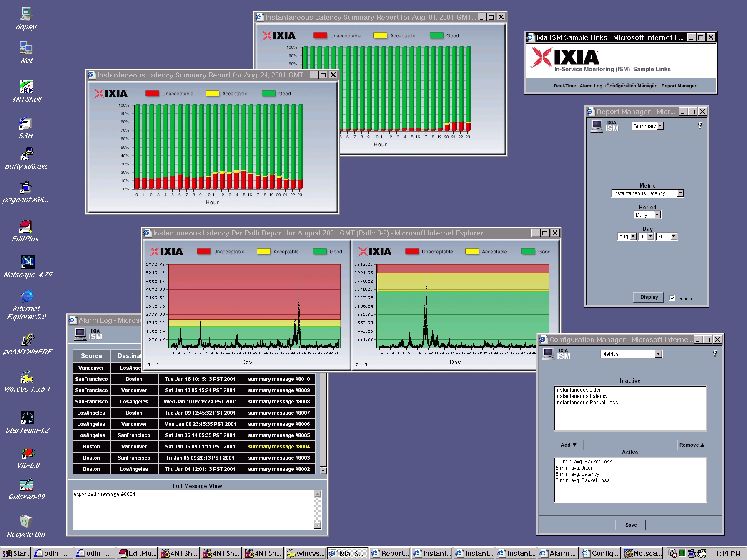Click into the Full Message View text area
This screenshot has height=560, width=747.
click(194, 510)
